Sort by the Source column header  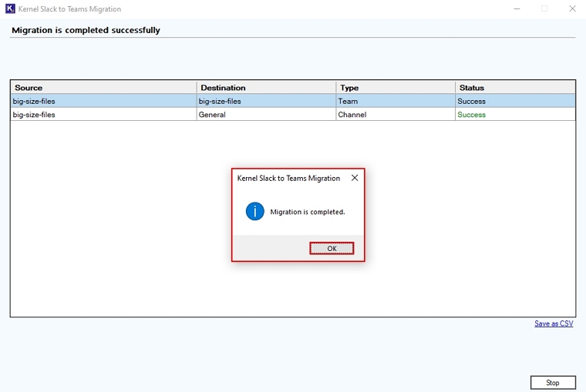coord(103,88)
